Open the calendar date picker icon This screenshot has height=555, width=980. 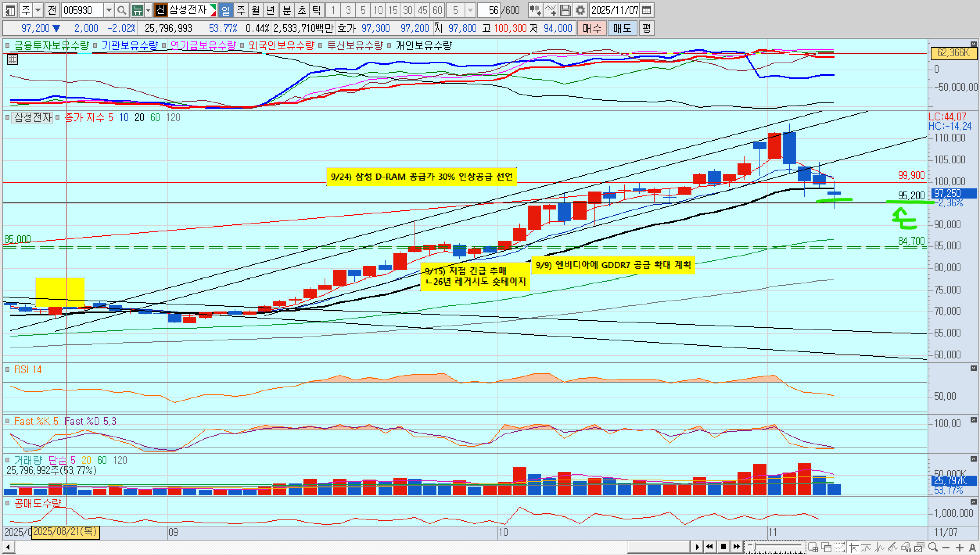coord(646,10)
